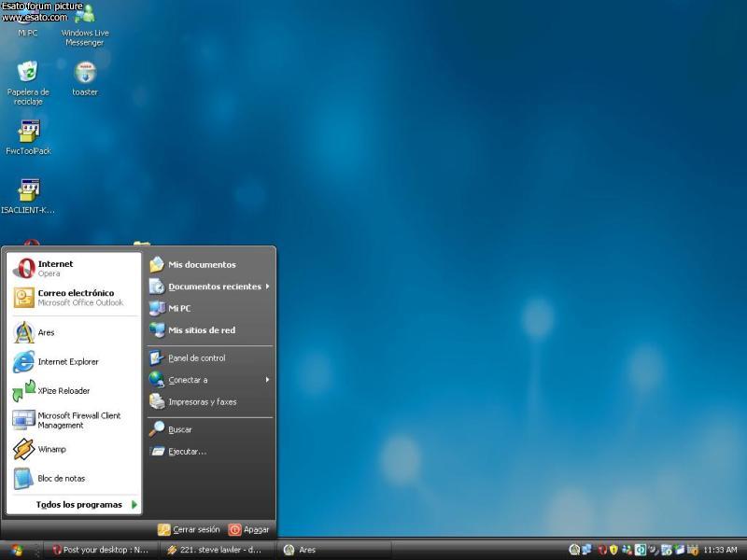Viewport: 747px width, 560px height.
Task: Open Mis documentos folder
Action: [x=210, y=265]
